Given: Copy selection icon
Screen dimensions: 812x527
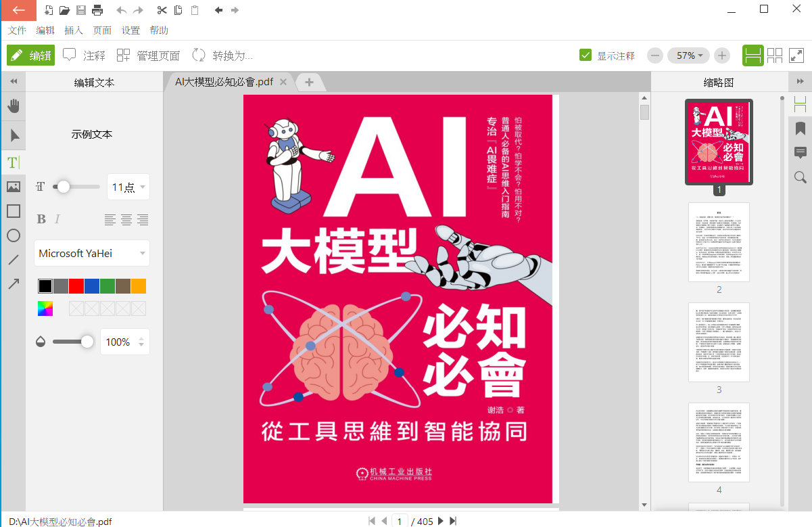Looking at the screenshot, I should tap(178, 10).
